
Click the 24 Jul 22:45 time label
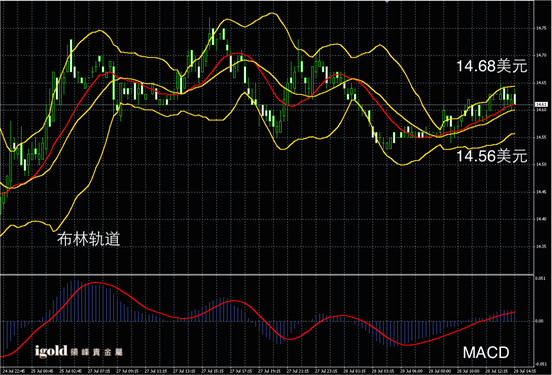pos(14,371)
